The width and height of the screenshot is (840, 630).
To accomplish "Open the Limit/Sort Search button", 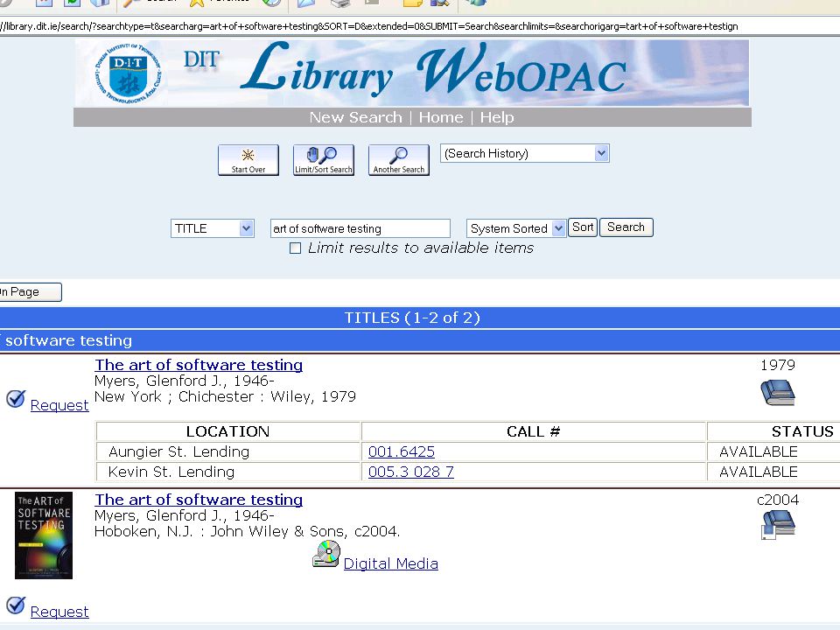I will (x=324, y=159).
